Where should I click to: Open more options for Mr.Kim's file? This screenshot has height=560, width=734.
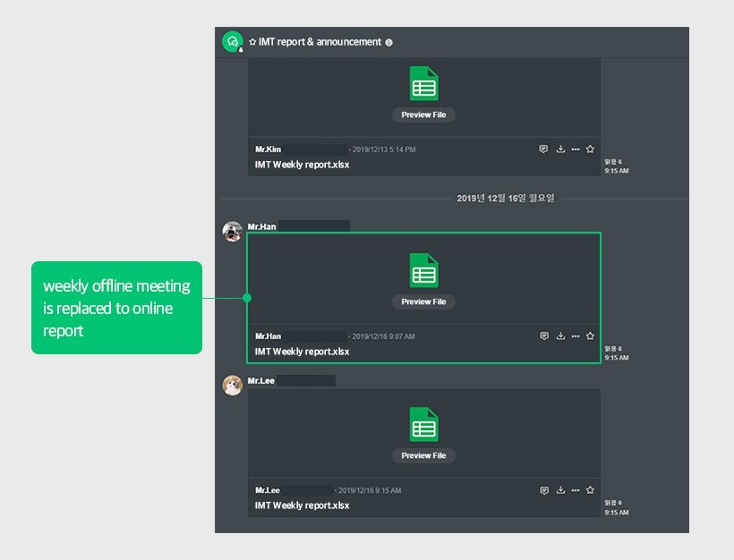coord(576,149)
